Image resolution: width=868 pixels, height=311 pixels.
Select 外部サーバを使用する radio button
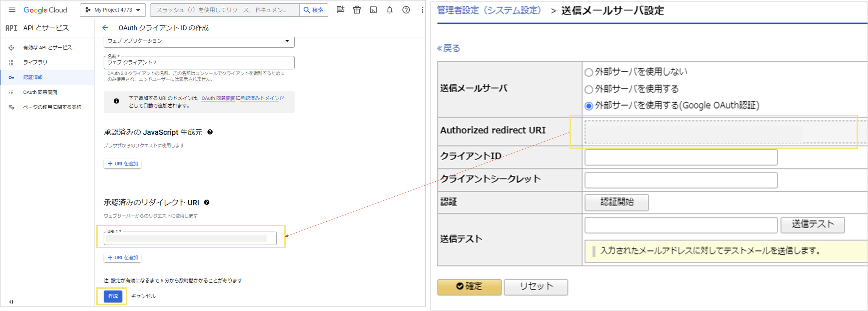[589, 89]
